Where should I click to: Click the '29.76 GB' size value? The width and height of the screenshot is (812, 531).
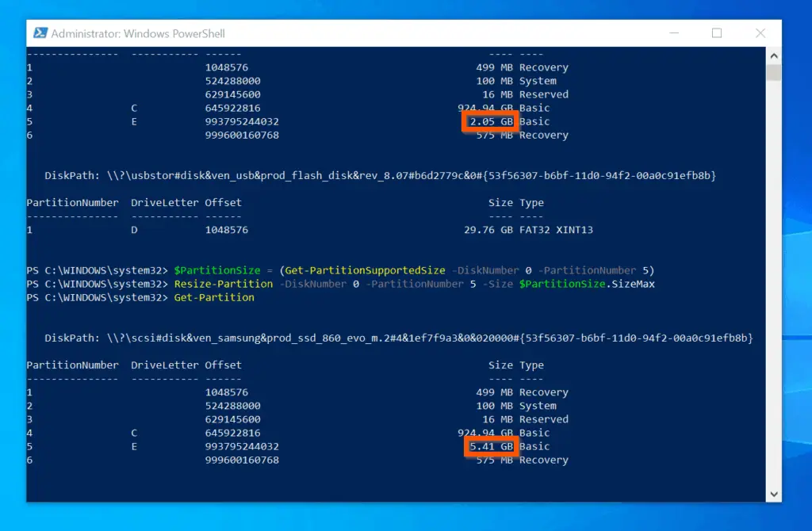point(488,230)
